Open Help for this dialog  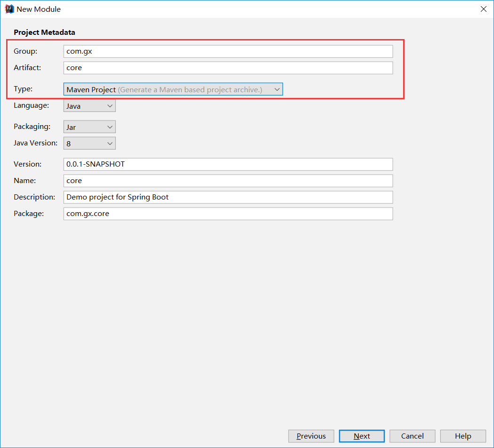point(463,436)
